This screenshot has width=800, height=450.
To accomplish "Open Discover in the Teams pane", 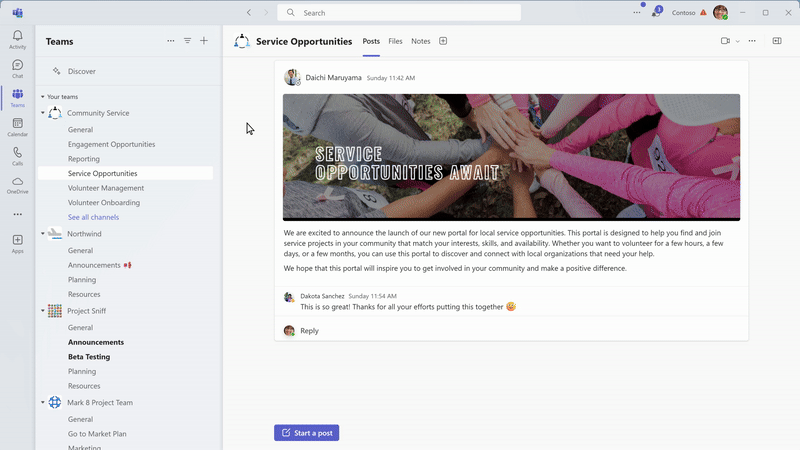I will point(82,71).
